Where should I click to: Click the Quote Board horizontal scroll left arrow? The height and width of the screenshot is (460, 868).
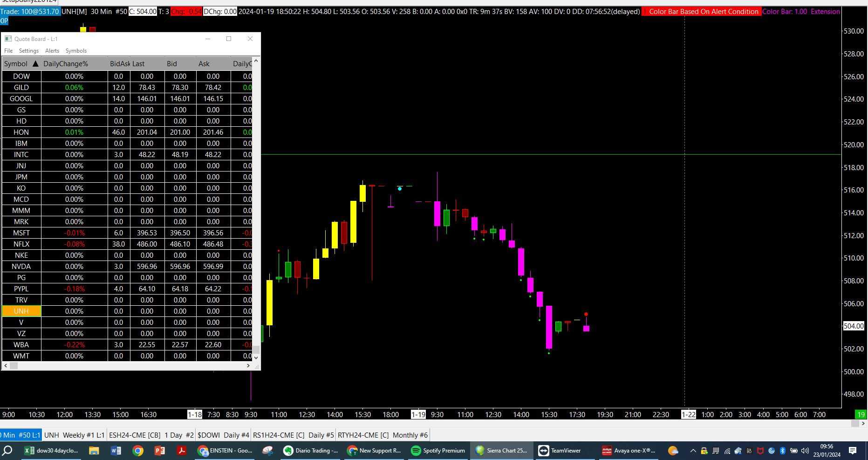6,366
